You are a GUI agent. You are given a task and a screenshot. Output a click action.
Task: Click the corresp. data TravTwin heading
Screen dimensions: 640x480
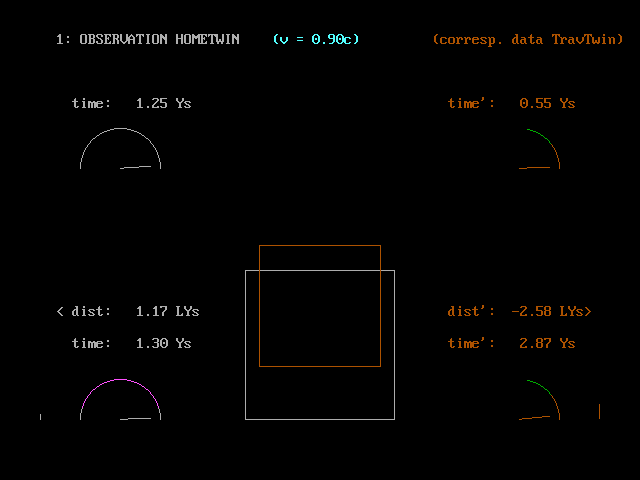527,39
